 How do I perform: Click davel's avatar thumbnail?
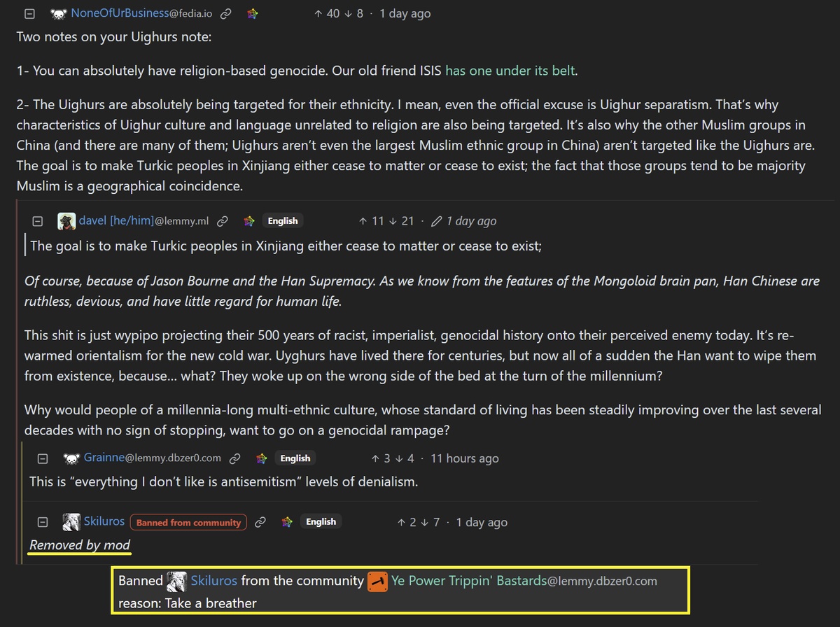(x=66, y=221)
